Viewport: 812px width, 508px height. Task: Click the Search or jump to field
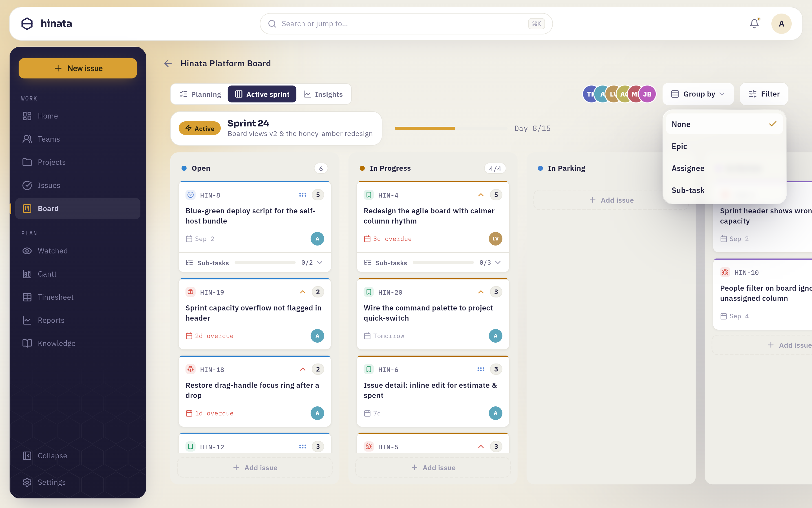click(x=406, y=23)
